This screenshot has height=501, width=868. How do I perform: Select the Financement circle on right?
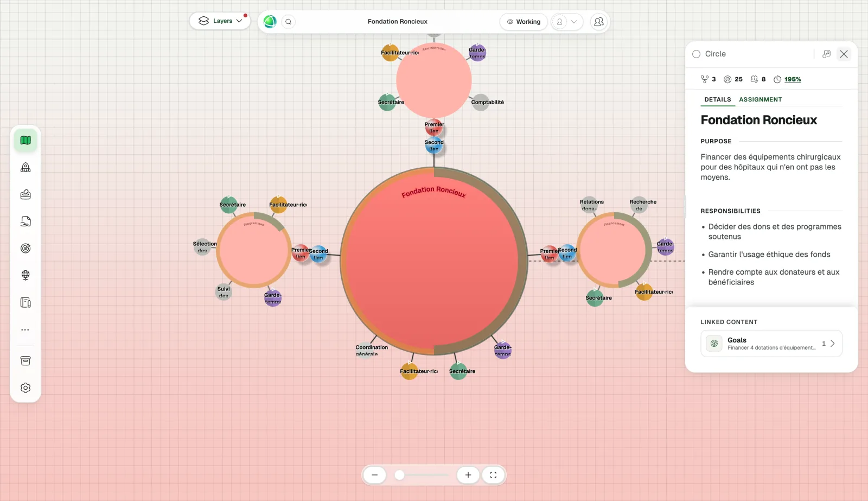point(614,250)
